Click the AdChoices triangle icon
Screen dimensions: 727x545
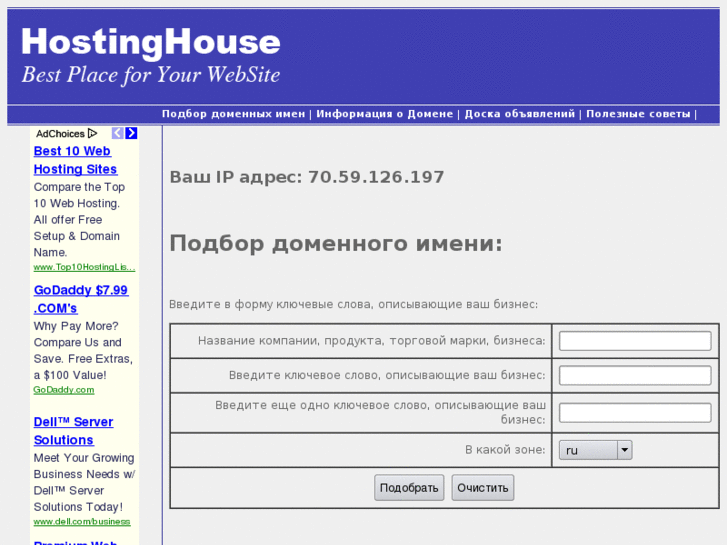point(92,134)
